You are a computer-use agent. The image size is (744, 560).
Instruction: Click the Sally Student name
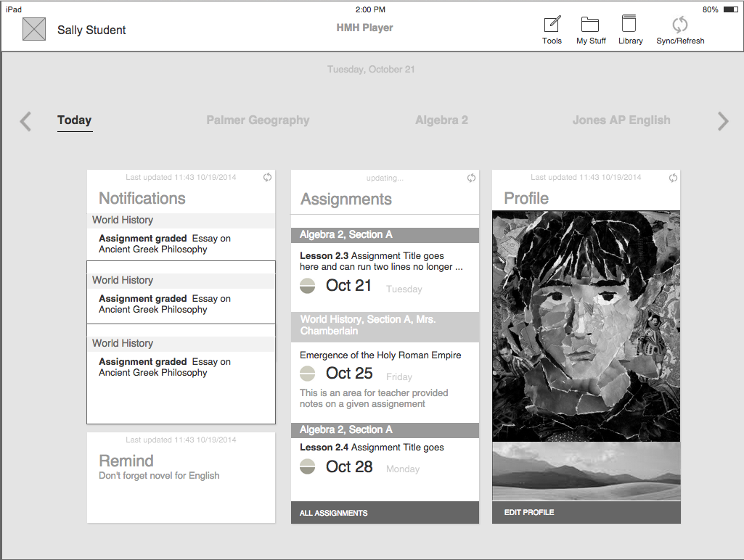click(91, 30)
